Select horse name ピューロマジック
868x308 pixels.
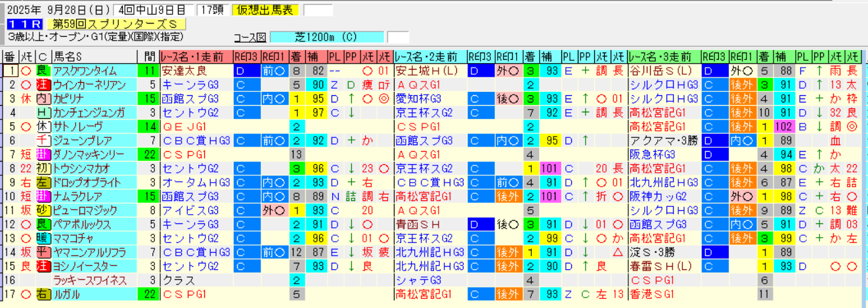pos(85,210)
